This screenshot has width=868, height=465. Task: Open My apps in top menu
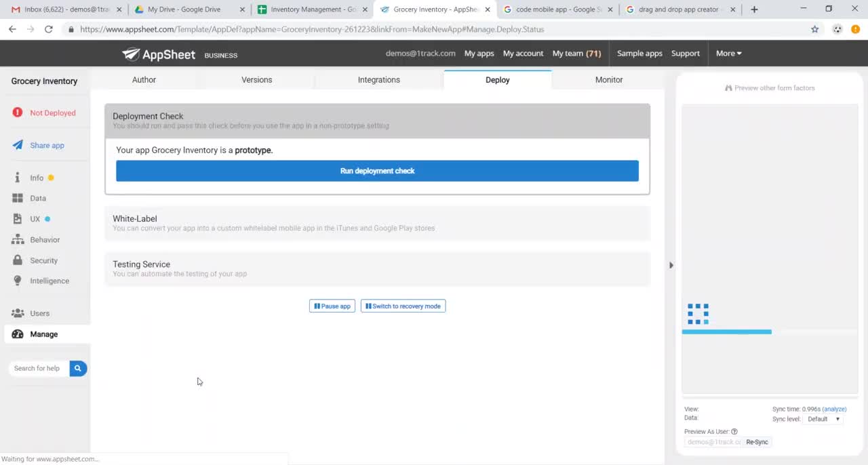479,54
